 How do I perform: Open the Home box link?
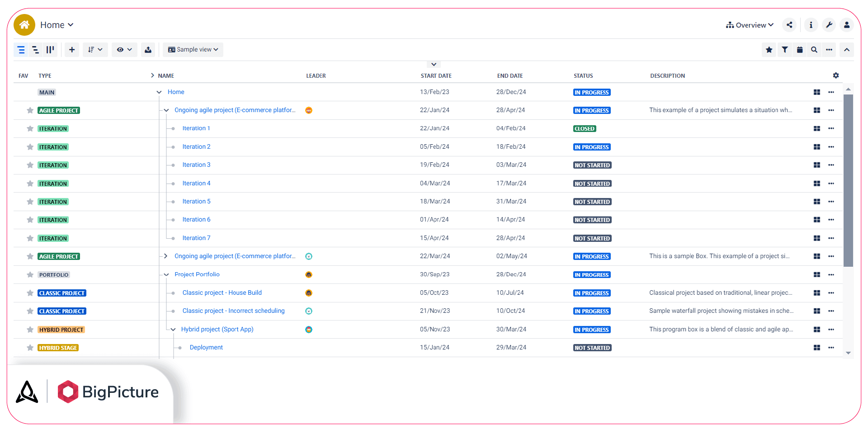[x=176, y=92]
